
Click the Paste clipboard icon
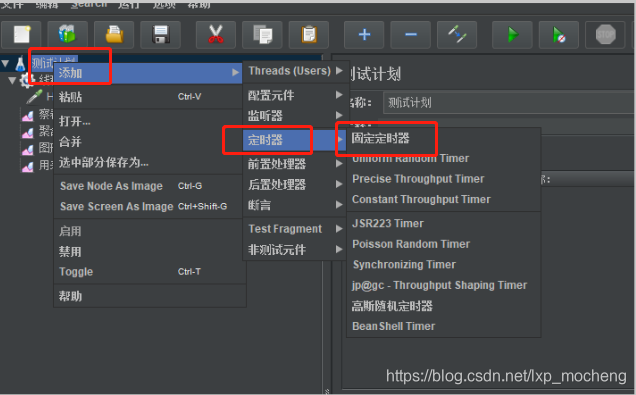pyautogui.click(x=309, y=34)
